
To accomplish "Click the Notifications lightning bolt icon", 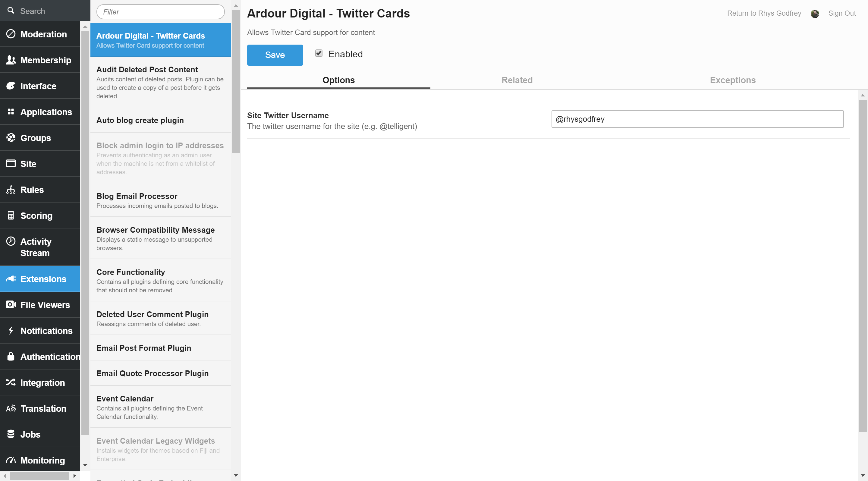I will pyautogui.click(x=11, y=331).
